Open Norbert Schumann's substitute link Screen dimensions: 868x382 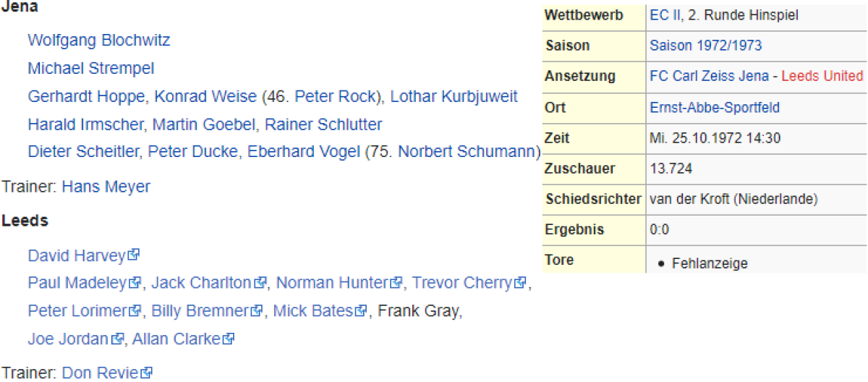pos(469,152)
